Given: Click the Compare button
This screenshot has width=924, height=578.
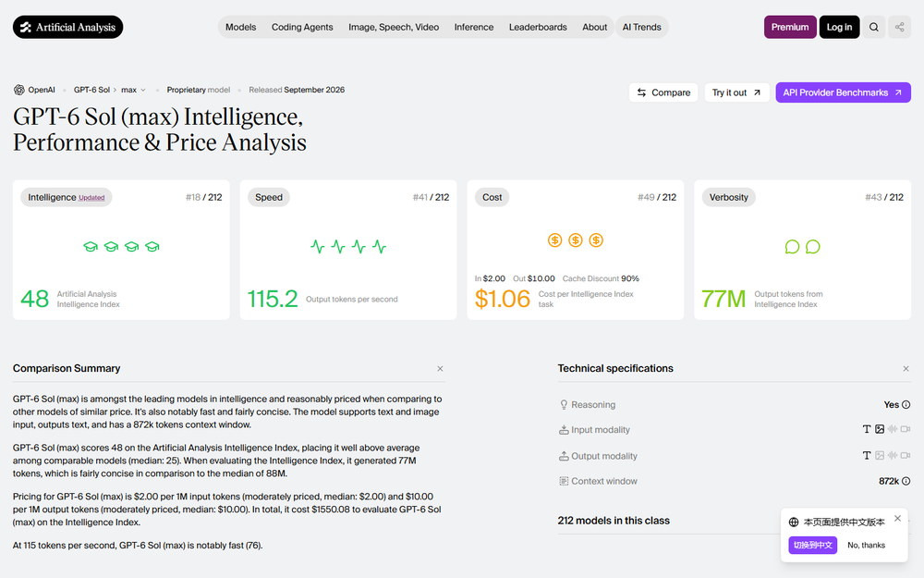Looking at the screenshot, I should pos(663,92).
